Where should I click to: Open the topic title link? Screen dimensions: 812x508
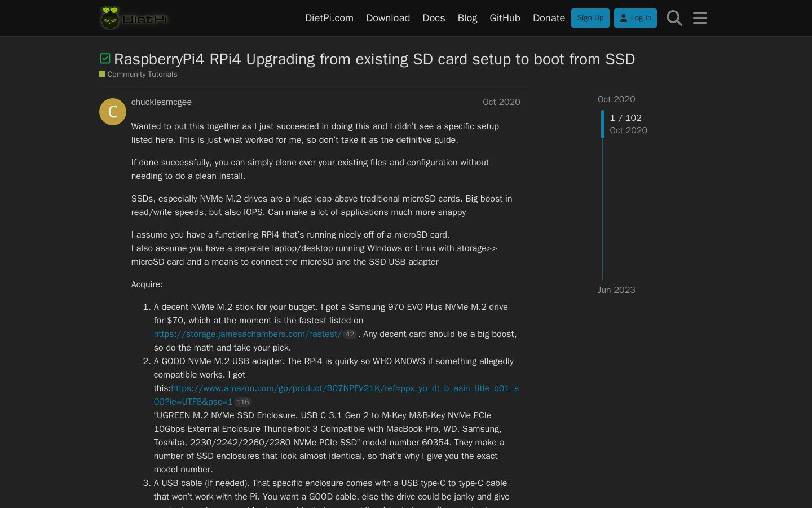374,59
